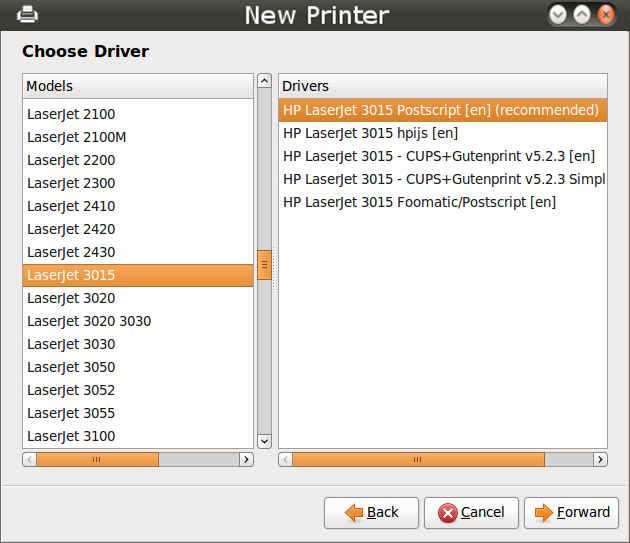Viewport: 630px width, 543px height.
Task: Click the printer icon in the title bar
Action: click(27, 14)
